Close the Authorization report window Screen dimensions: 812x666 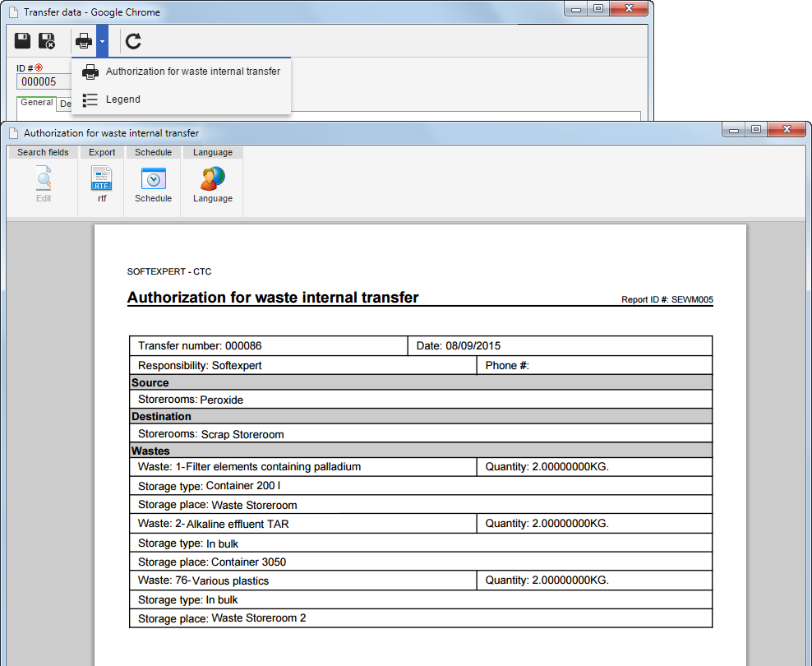[x=787, y=129]
